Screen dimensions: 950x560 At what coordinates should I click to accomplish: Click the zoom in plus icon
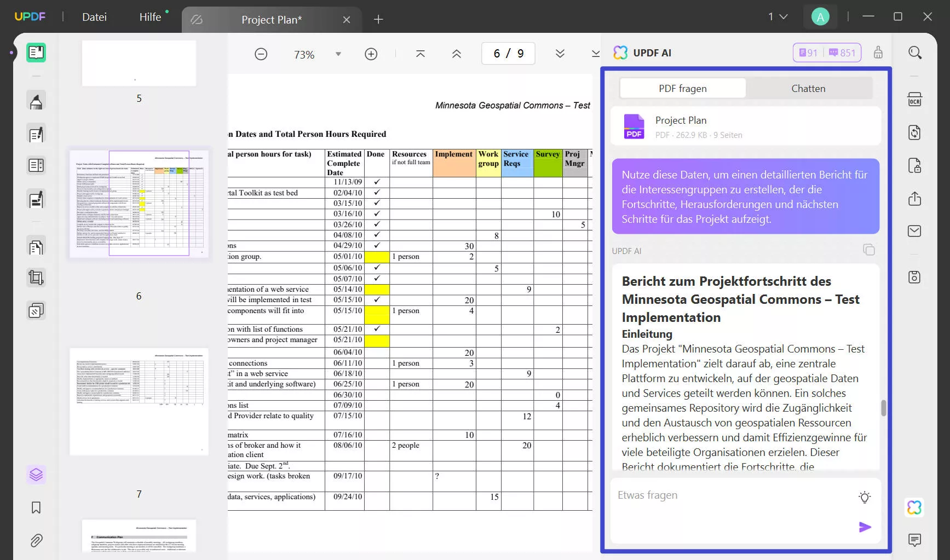371,54
